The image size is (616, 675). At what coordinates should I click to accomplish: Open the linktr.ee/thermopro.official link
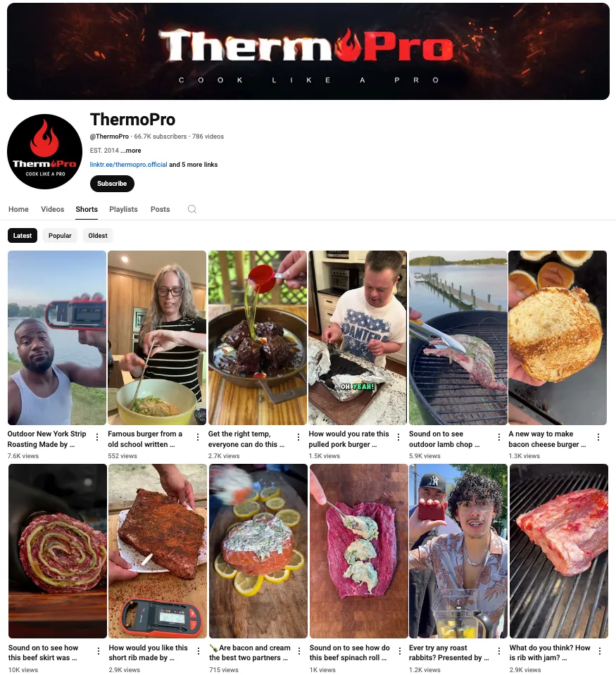(128, 165)
